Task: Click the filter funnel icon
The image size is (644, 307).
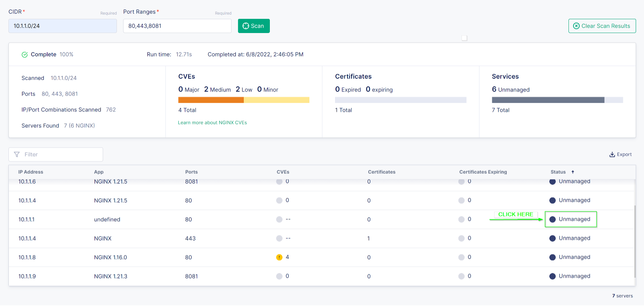Action: click(17, 154)
